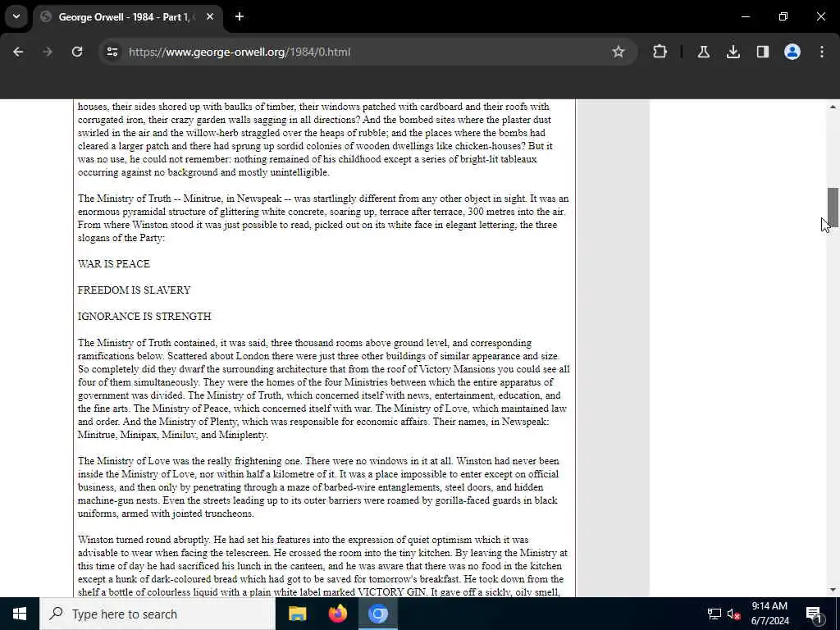The image size is (840, 630).
Task: Open the Downloads tray icon
Action: pos(733,52)
